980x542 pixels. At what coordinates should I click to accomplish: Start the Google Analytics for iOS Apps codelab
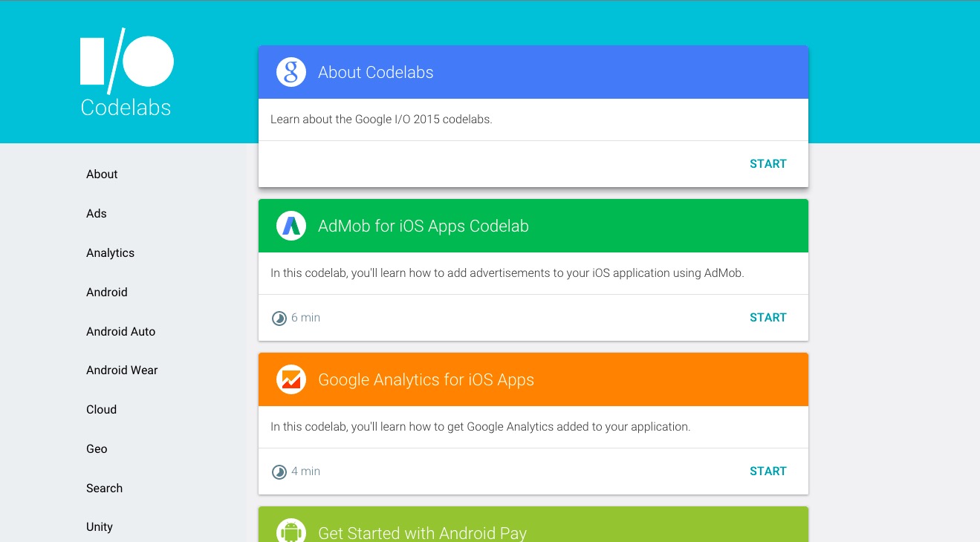[768, 471]
